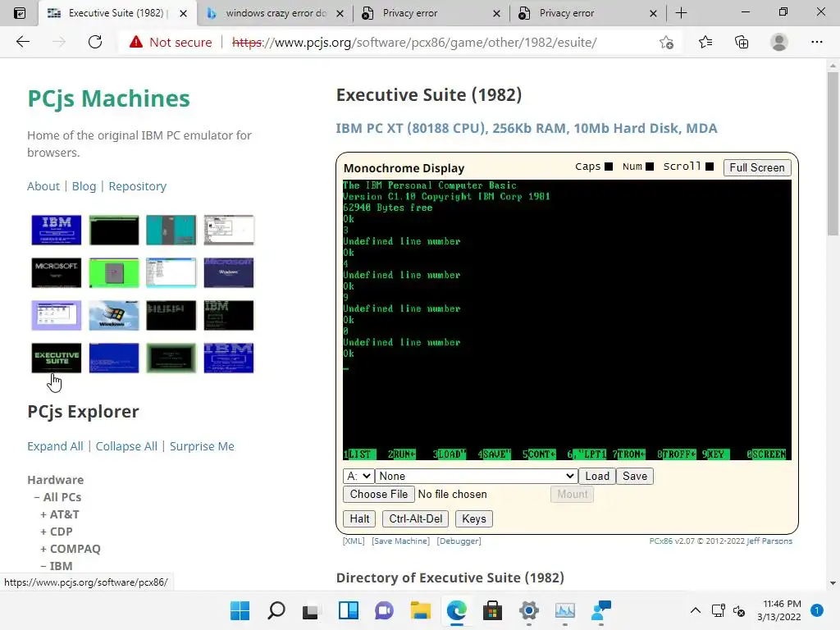This screenshot has width=840, height=630.
Task: Toggle the Caps lock indicator
Action: point(608,167)
